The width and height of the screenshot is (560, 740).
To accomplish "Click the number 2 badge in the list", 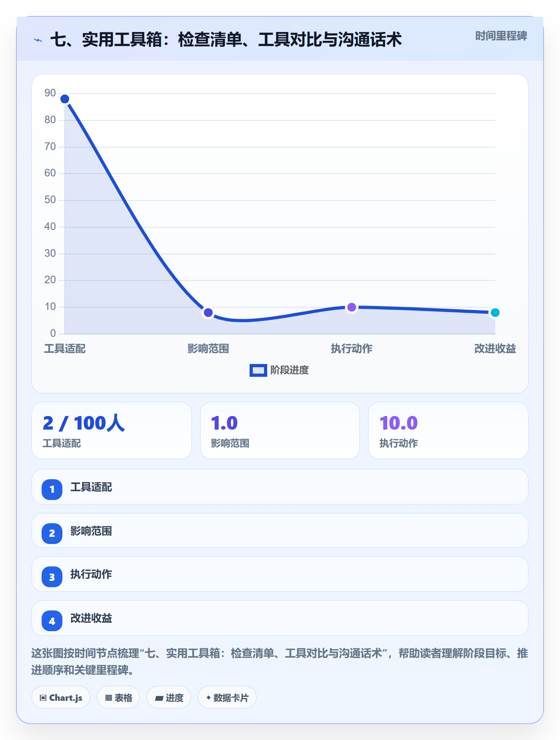I will (52, 533).
